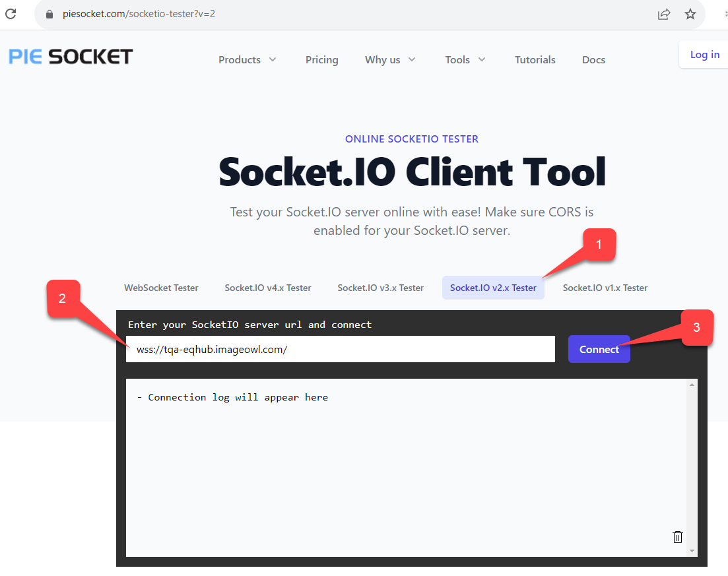Image resolution: width=728 pixels, height=576 pixels.
Task: Click the padlock site info icon
Action: pos(49,14)
